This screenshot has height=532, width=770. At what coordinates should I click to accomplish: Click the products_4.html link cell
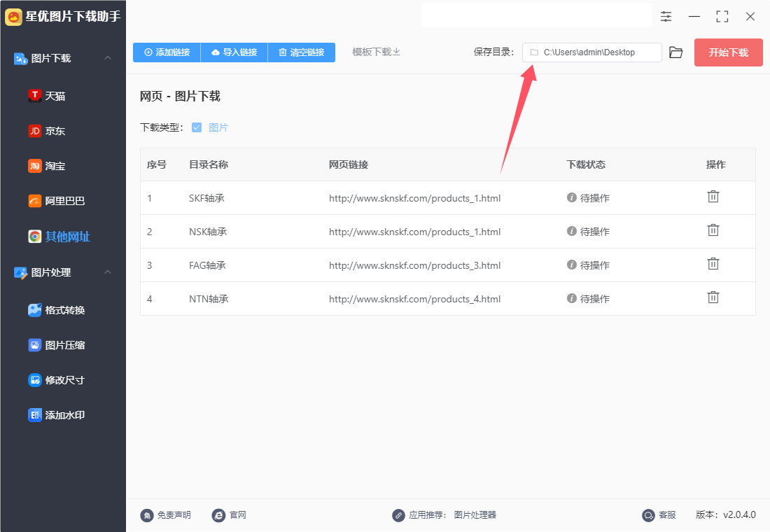coord(415,299)
